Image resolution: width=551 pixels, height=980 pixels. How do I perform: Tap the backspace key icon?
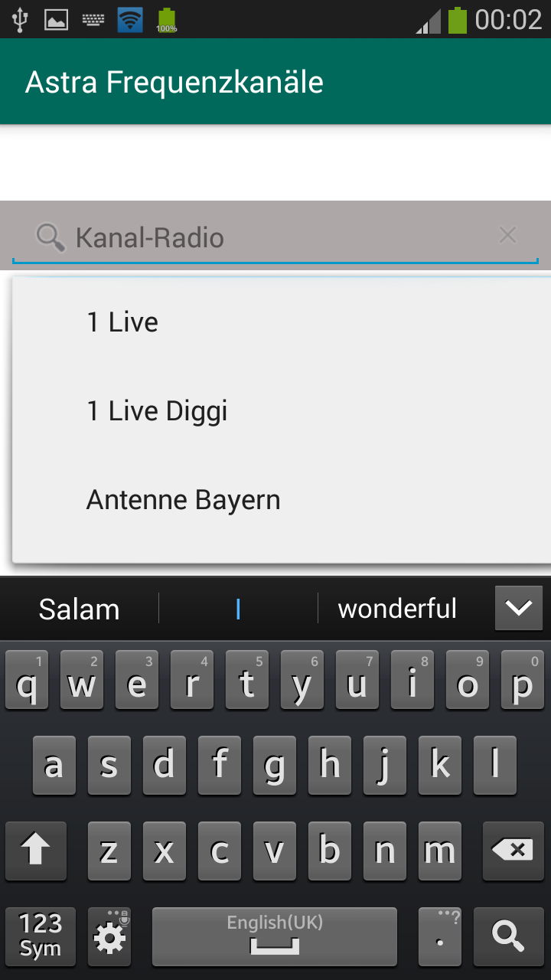513,850
